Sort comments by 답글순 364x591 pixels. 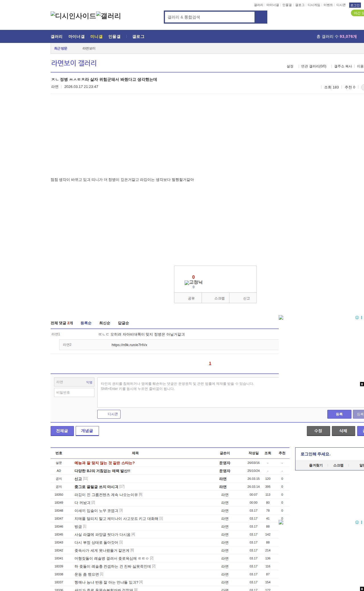tap(123, 323)
